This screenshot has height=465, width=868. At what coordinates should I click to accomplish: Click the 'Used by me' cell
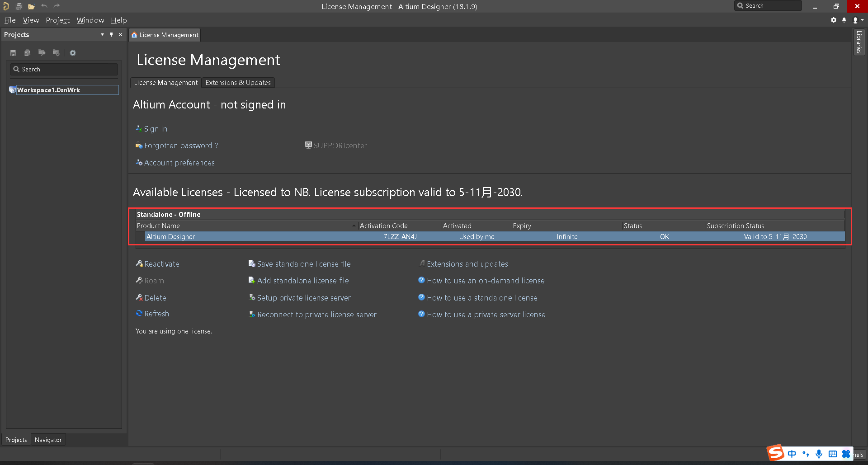coord(476,237)
